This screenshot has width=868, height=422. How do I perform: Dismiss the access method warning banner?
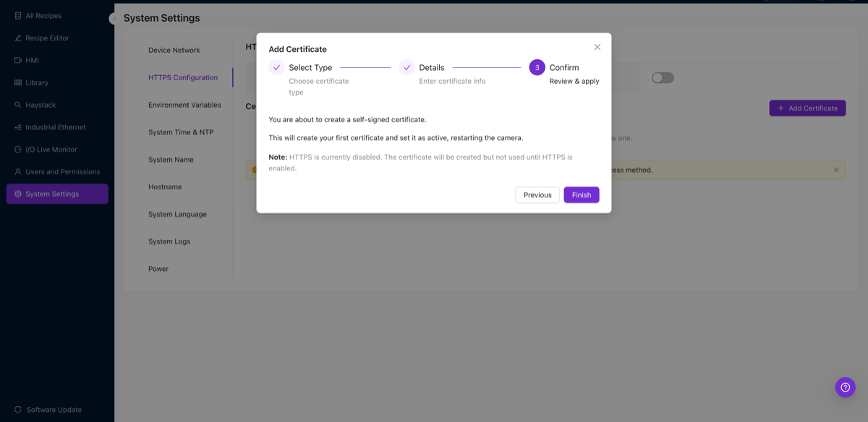(x=836, y=169)
